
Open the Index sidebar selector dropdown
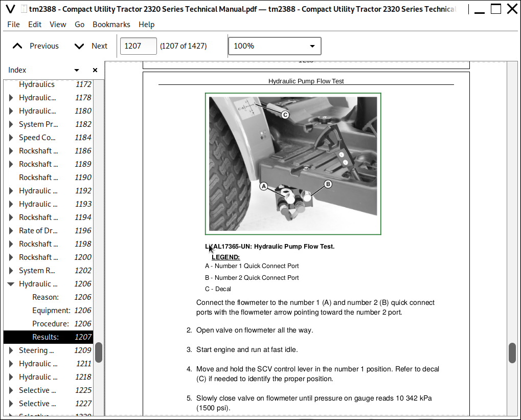(x=77, y=70)
